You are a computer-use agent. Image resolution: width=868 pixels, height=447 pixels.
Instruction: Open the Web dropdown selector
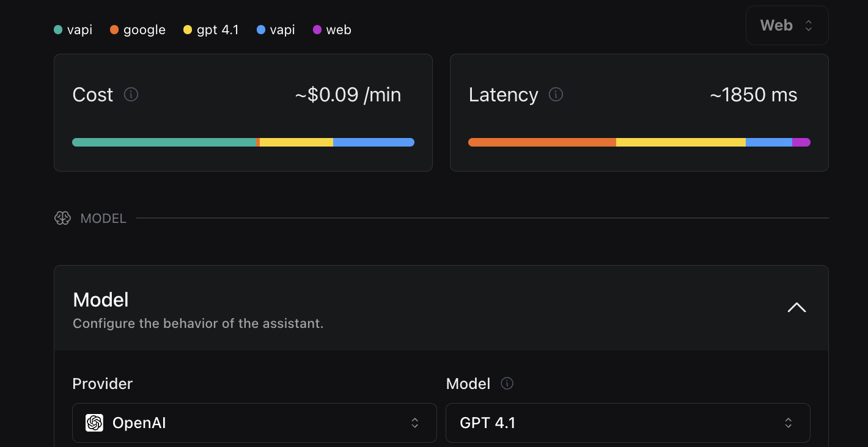point(787,26)
